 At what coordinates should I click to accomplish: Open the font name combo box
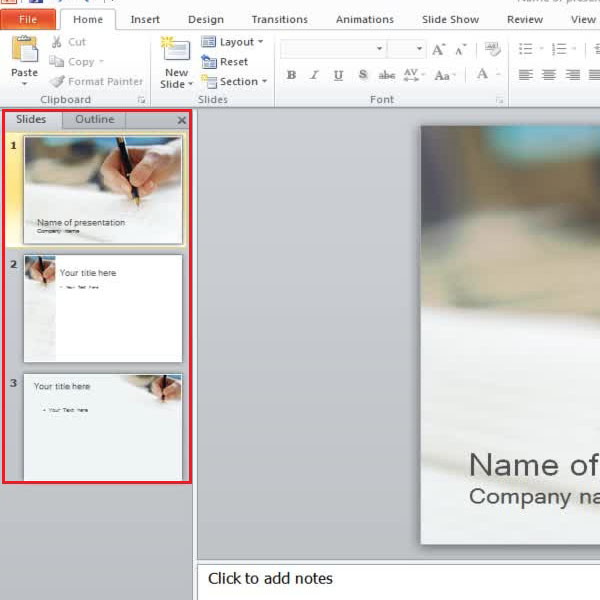pos(332,49)
